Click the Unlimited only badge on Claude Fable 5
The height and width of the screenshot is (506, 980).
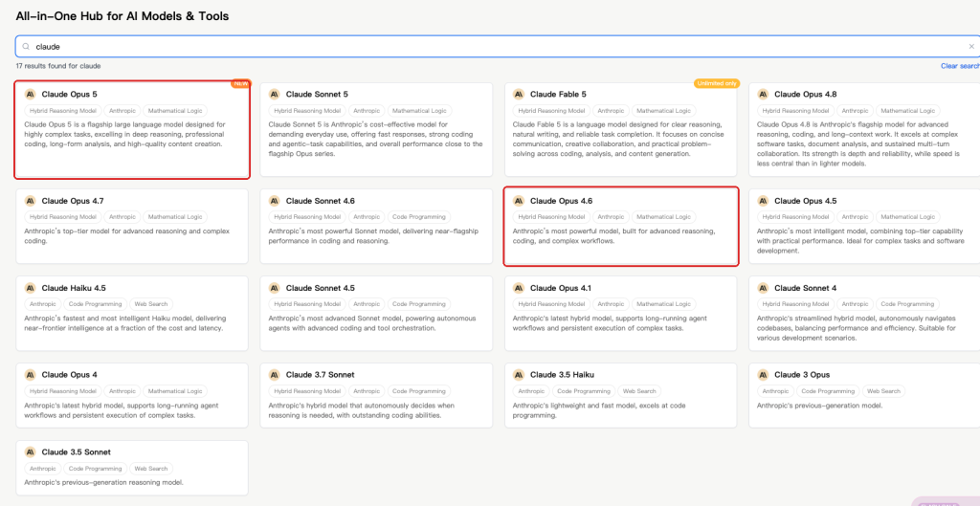pyautogui.click(x=716, y=83)
